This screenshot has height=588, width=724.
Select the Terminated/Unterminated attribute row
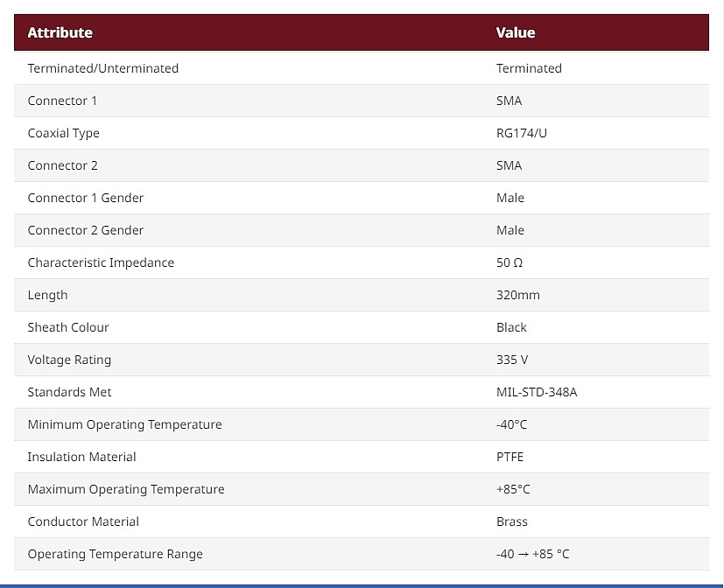point(362,68)
